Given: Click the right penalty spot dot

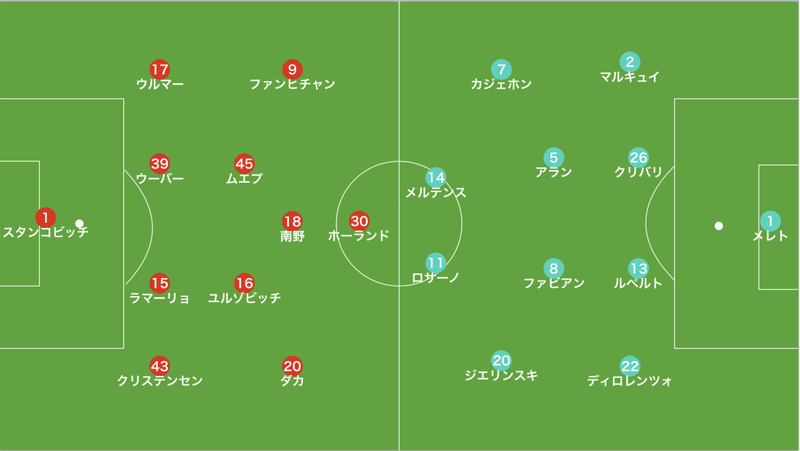Looking at the screenshot, I should point(718,226).
